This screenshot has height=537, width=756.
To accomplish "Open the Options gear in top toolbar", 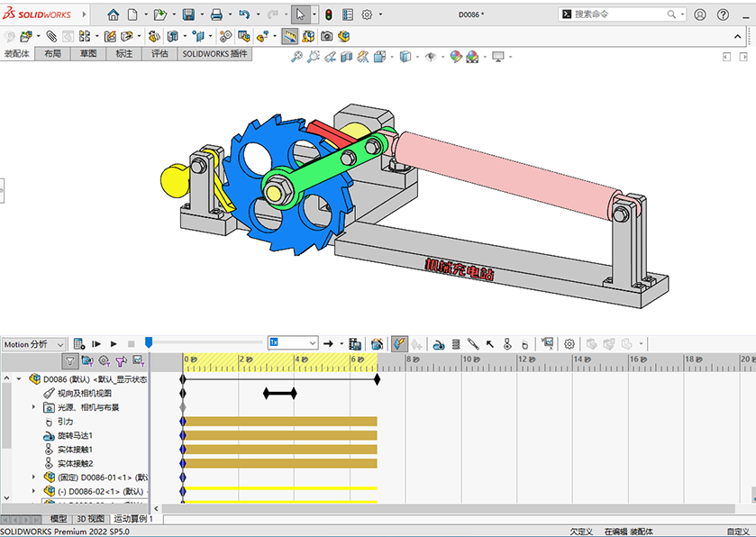I will [367, 14].
